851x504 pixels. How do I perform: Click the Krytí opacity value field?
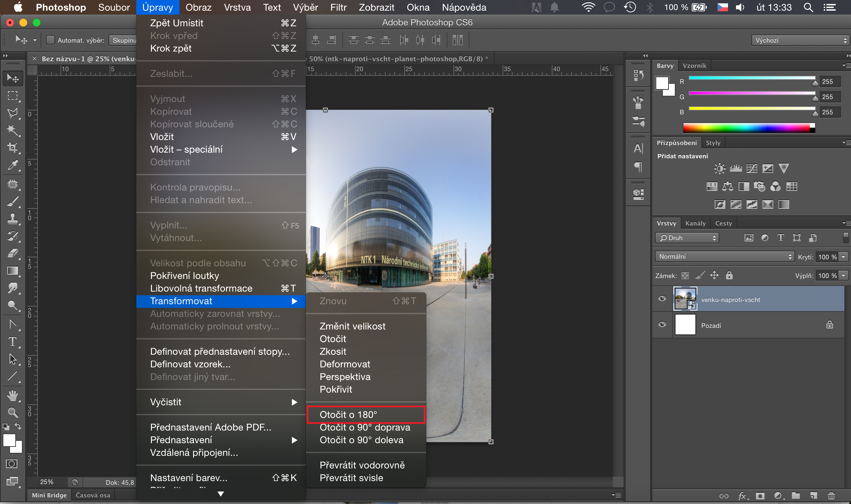point(827,257)
